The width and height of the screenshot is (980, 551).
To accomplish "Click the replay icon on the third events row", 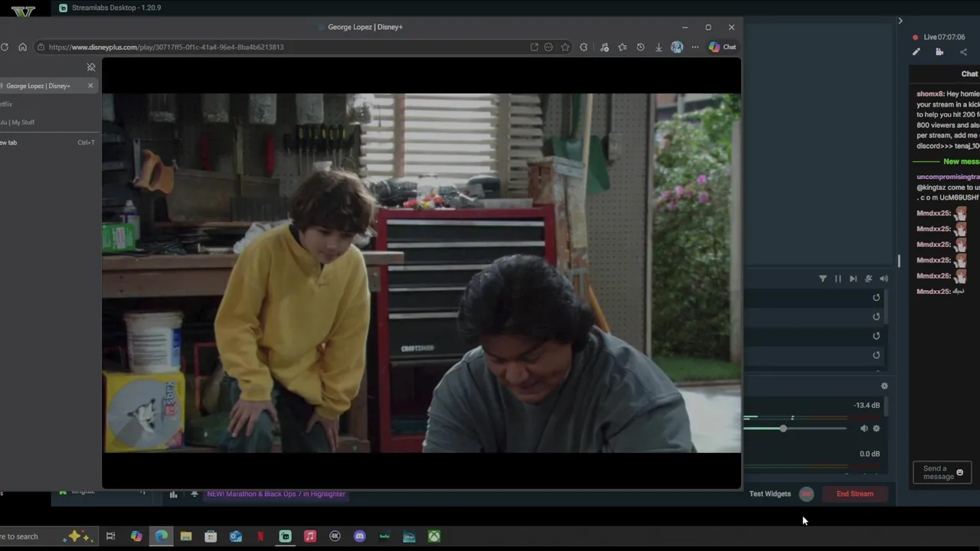I will 877,336.
